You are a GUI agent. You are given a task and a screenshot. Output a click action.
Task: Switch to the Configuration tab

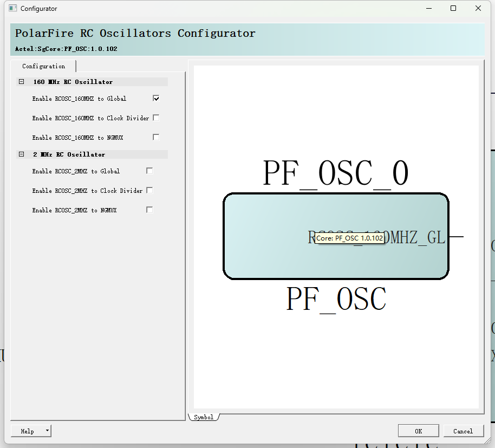43,66
